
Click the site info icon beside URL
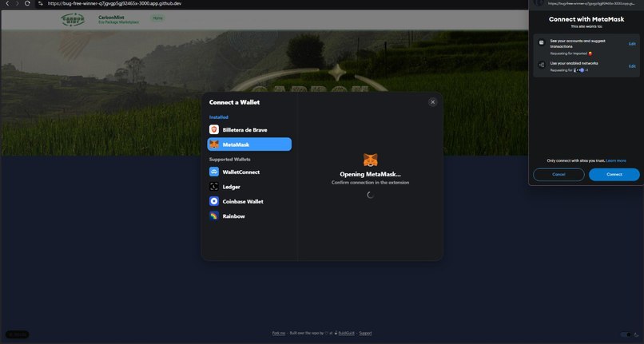point(41,3)
